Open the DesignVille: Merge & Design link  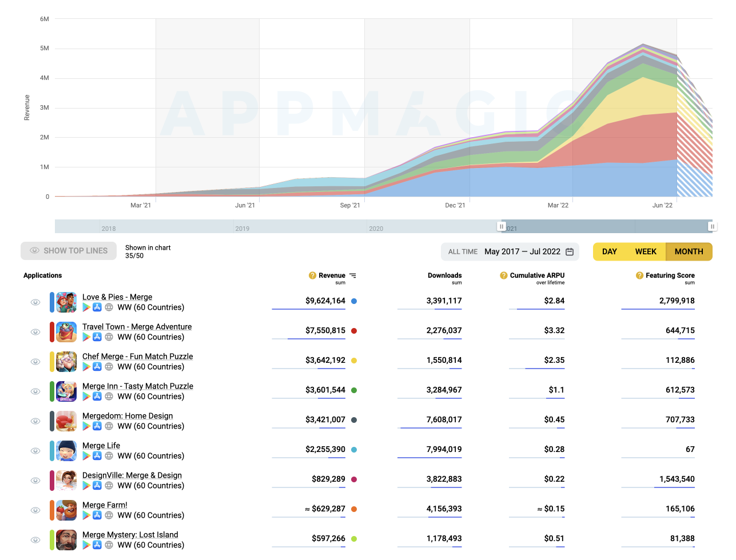pos(132,475)
